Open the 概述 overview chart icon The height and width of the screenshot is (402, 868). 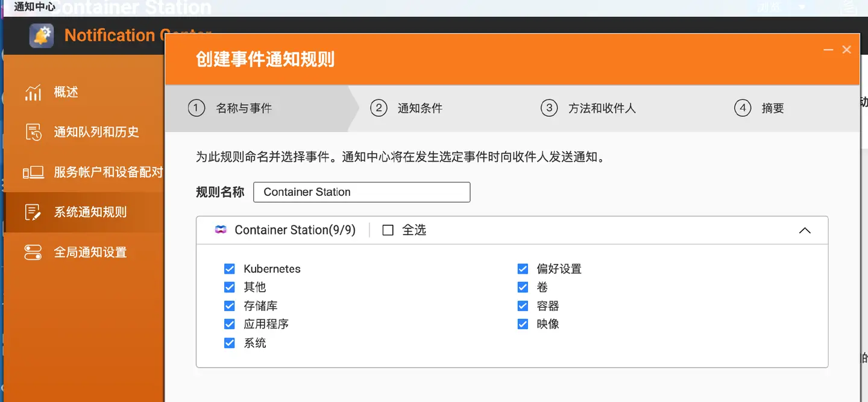tap(33, 92)
